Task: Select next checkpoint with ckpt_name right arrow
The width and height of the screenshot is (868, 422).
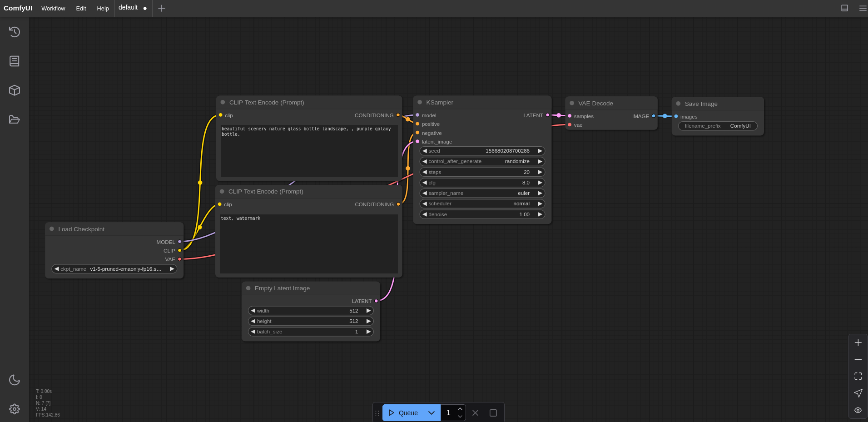Action: pos(172,269)
